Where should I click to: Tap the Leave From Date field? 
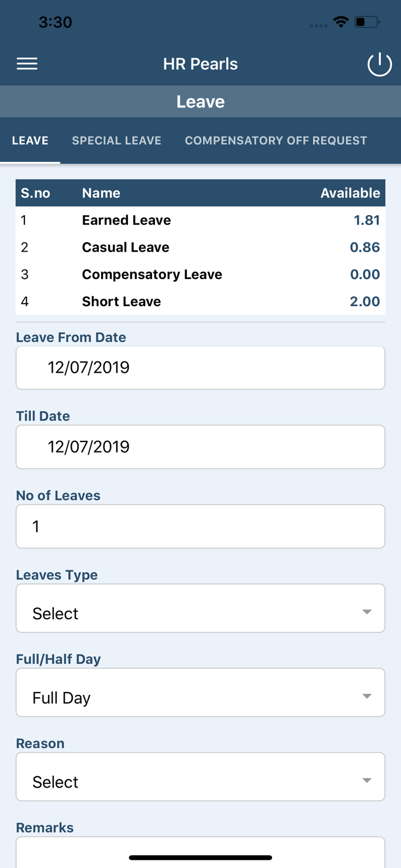pos(200,367)
